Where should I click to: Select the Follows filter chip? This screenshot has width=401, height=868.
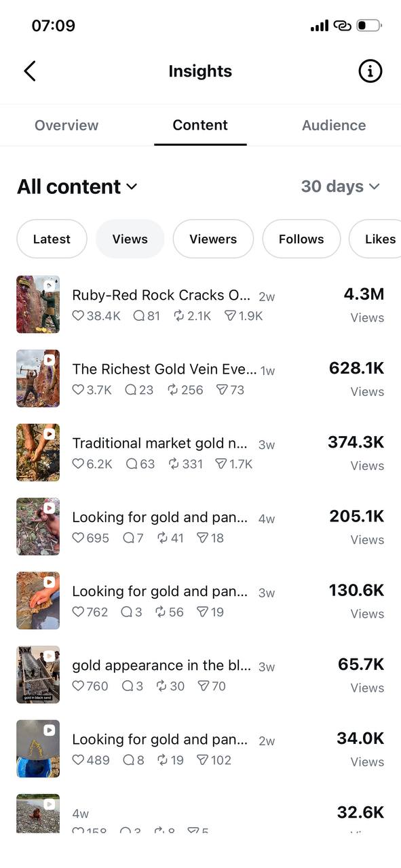301,239
